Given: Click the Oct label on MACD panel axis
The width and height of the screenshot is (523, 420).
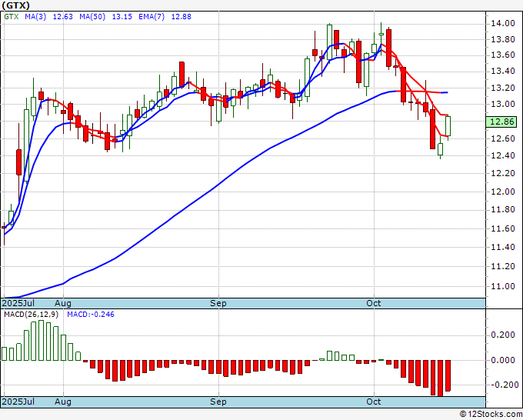Looking at the screenshot, I should (374, 402).
